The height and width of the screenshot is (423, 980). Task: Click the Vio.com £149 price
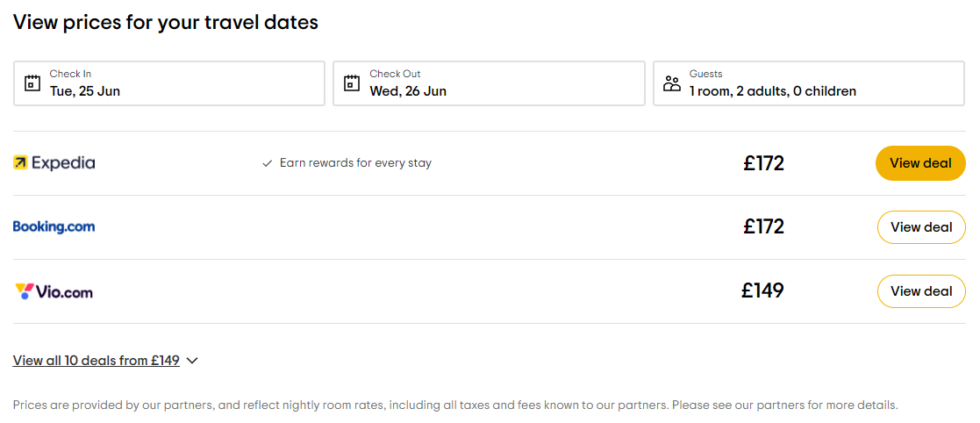pos(762,290)
